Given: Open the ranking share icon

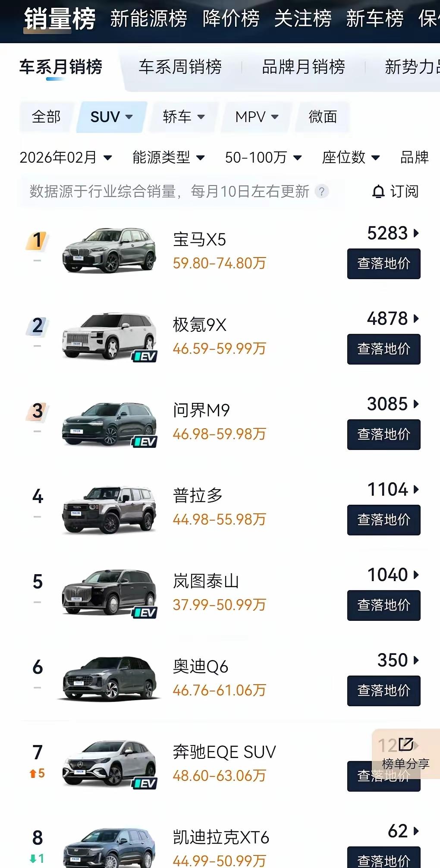Looking at the screenshot, I should 405,745.
